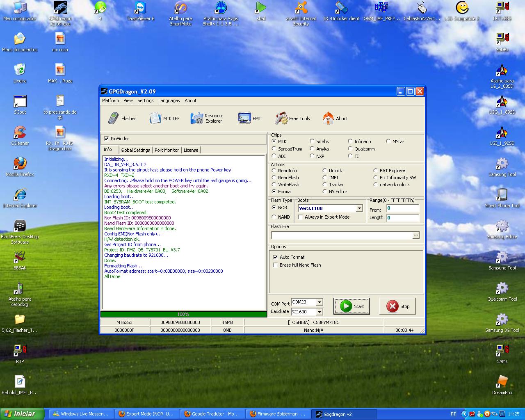Open the Languages menu
Viewport: 525px width, 420px height.
click(169, 100)
